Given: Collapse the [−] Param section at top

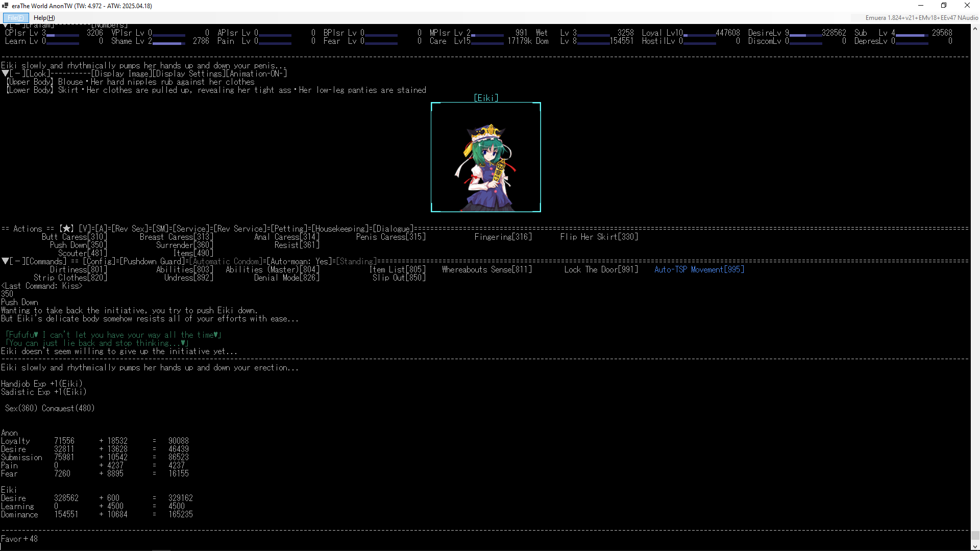Looking at the screenshot, I should [17, 25].
